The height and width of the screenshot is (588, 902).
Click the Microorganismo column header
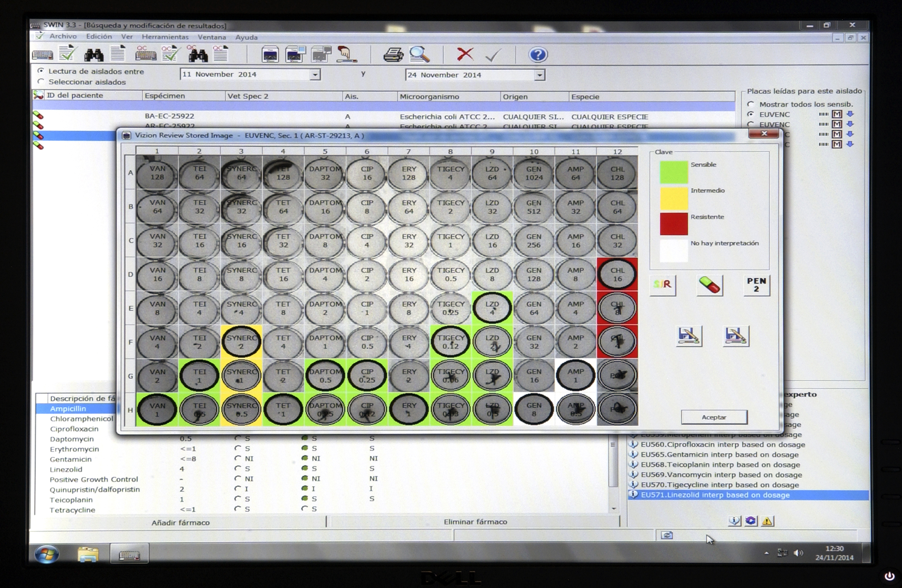coord(449,97)
